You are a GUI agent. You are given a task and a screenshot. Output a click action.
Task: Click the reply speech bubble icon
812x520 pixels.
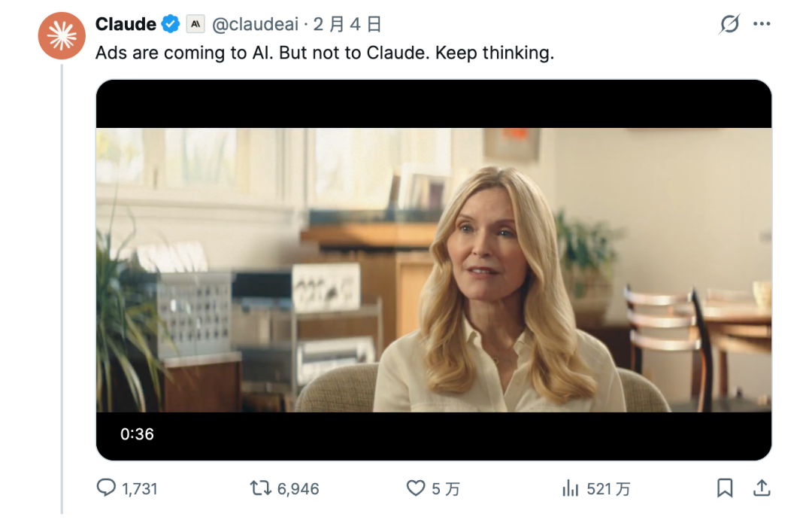tap(107, 488)
